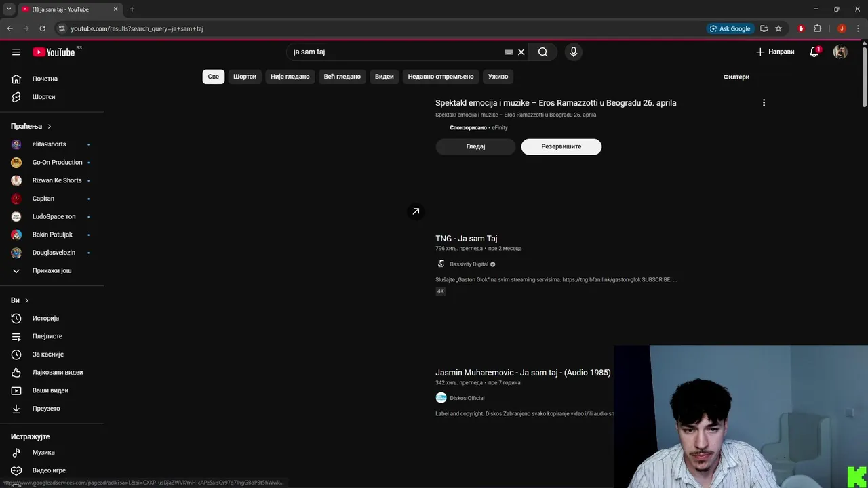
Task: Open the account avatar menu
Action: [x=840, y=52]
